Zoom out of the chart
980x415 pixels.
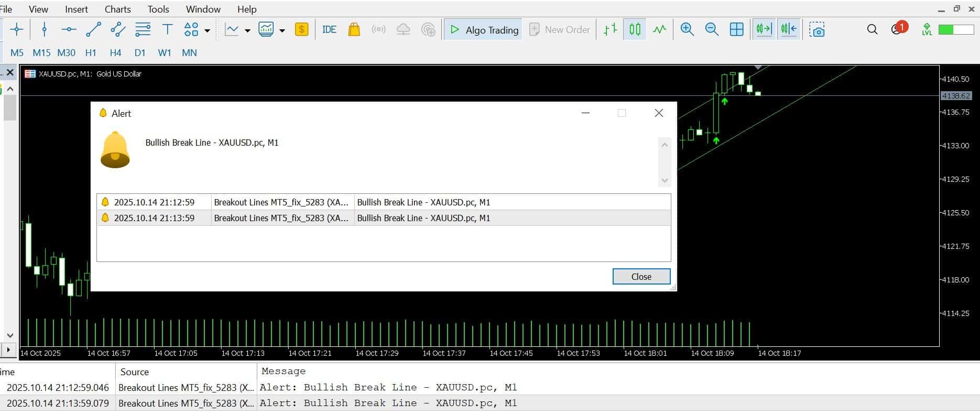tap(711, 29)
